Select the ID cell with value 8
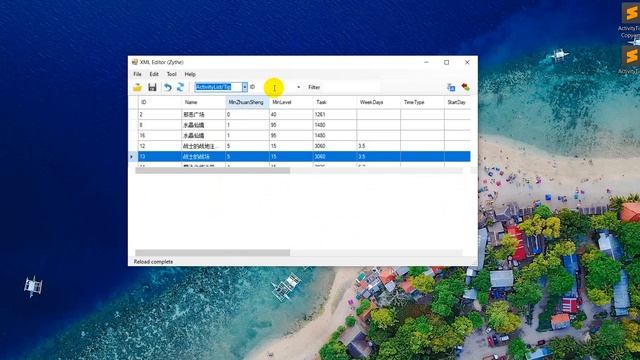 click(160, 125)
